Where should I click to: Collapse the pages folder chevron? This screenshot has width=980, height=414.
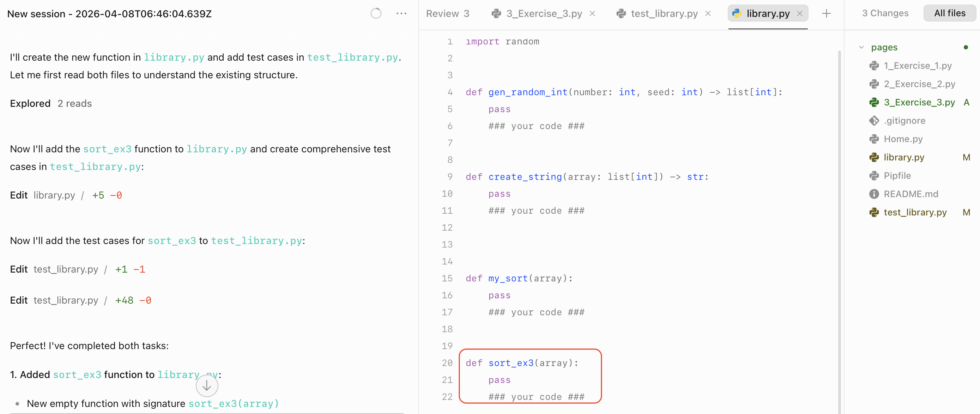click(x=861, y=48)
